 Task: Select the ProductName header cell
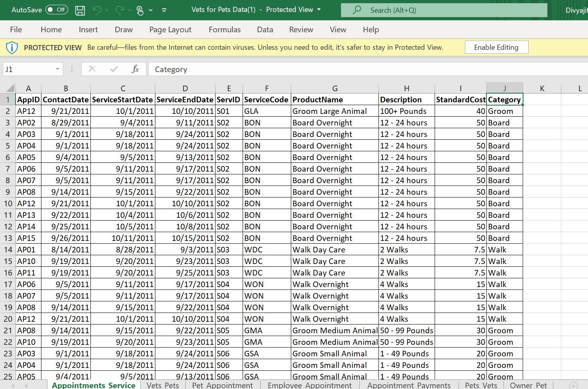[335, 100]
